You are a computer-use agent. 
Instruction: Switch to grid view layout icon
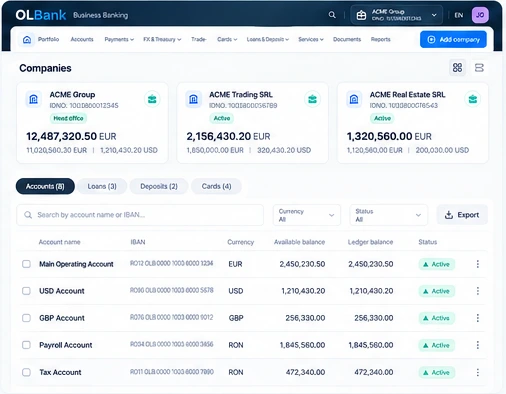click(457, 68)
